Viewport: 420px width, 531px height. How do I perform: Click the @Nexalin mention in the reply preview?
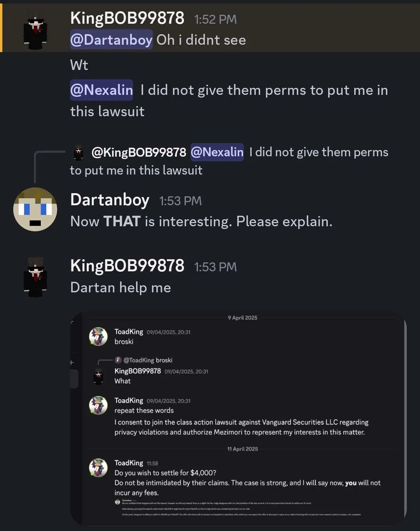click(x=217, y=152)
